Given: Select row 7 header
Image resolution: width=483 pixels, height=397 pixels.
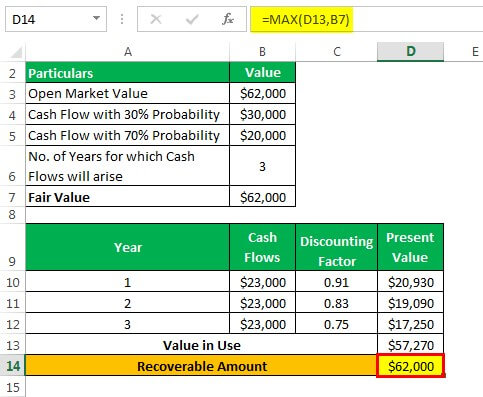Looking at the screenshot, I should click(x=12, y=197).
